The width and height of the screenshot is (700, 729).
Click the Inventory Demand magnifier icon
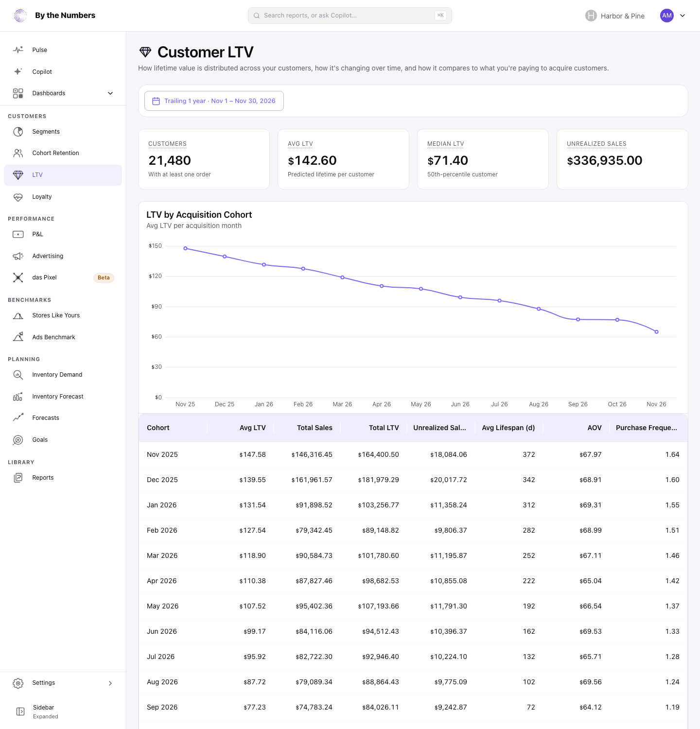[18, 375]
